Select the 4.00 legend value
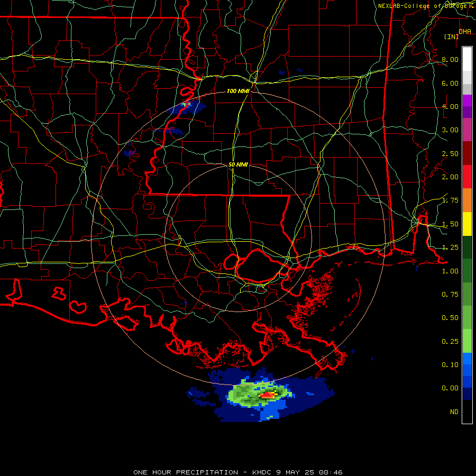 click(450, 106)
